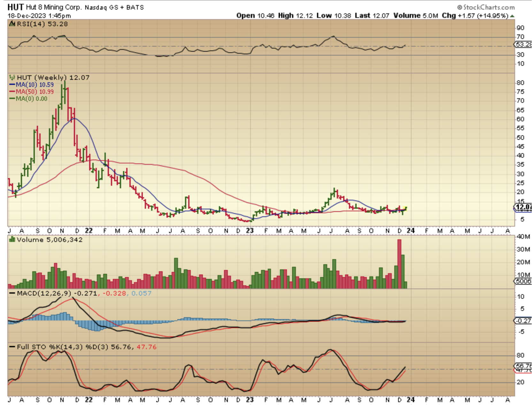532x405 pixels.
Task: Click the "Nasdaq GS + BATS" exchange label
Action: click(x=114, y=7)
